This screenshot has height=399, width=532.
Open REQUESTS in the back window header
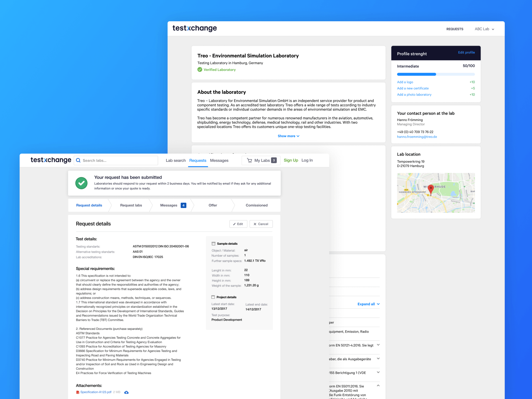click(455, 29)
